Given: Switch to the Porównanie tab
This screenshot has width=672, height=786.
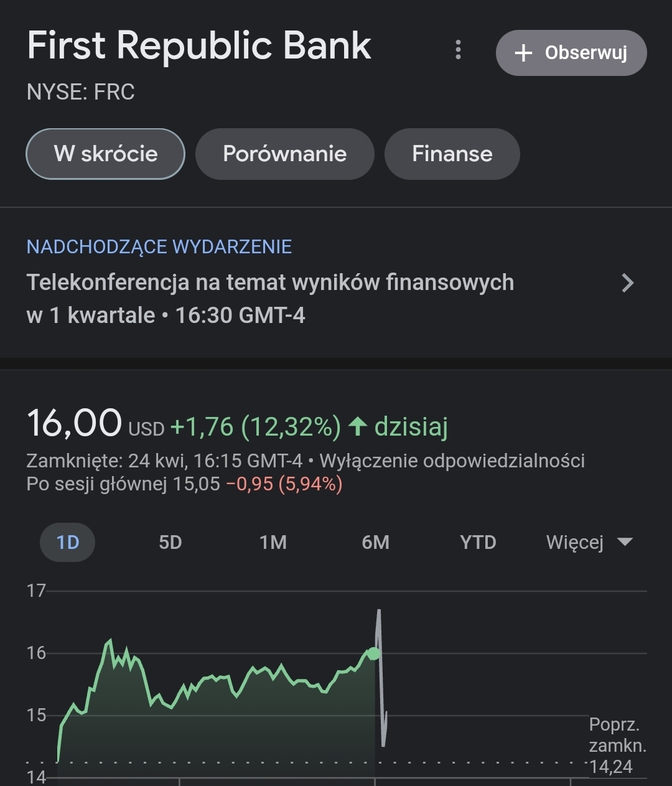Looking at the screenshot, I should pos(285,154).
